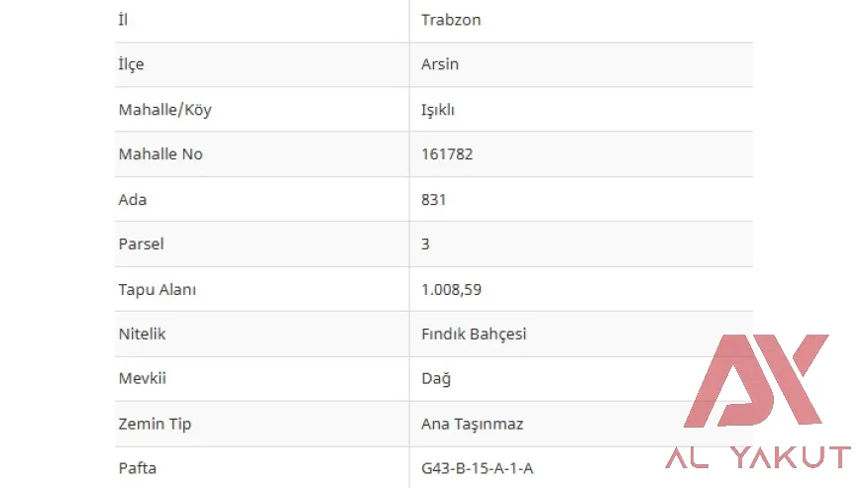Click the İlçe row label
This screenshot has width=868, height=488.
pyautogui.click(x=131, y=64)
